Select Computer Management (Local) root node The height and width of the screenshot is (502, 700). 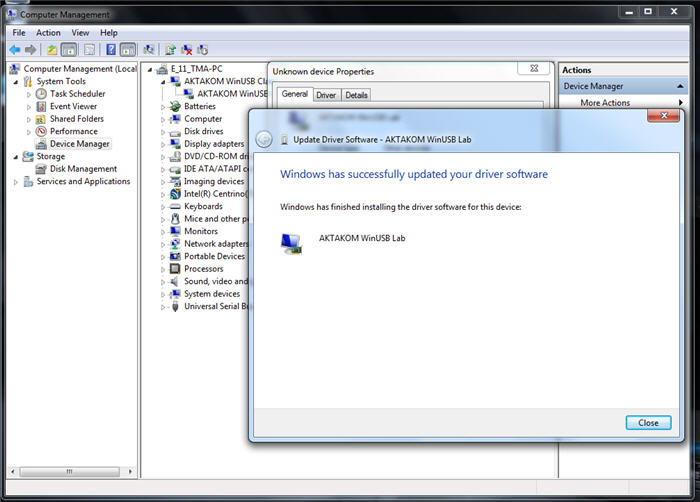click(80, 69)
